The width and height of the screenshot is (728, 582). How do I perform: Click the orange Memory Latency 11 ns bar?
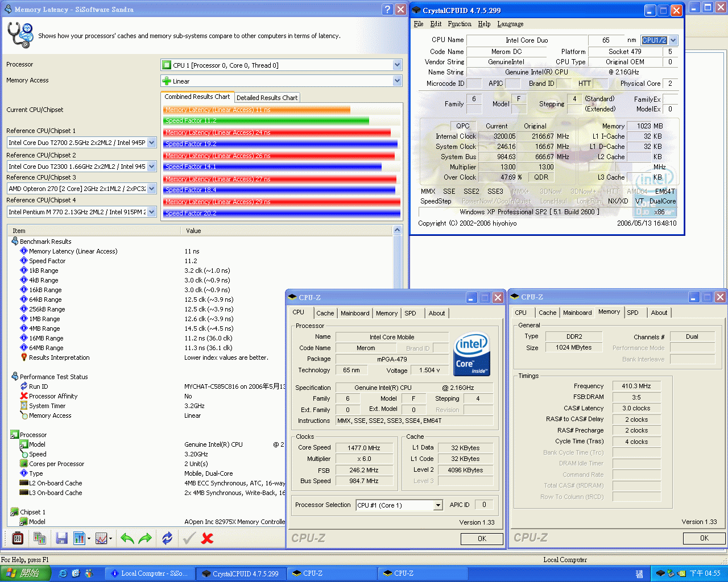[x=257, y=110]
